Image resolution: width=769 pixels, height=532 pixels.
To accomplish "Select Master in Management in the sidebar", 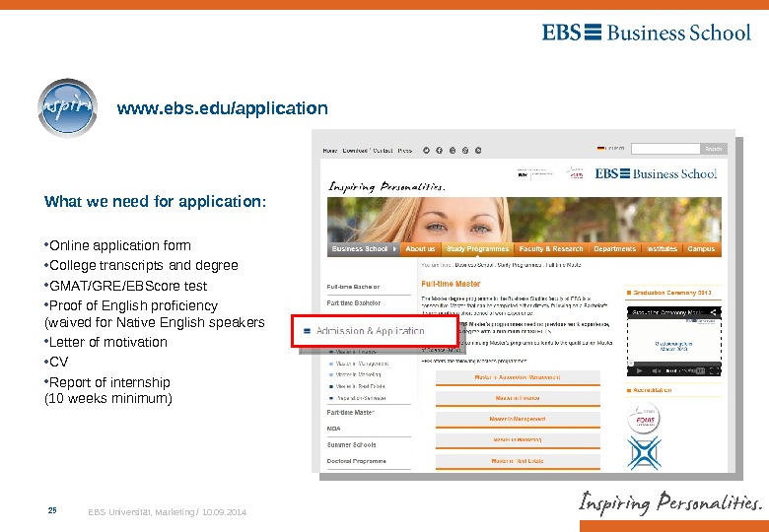I will pyautogui.click(x=363, y=364).
